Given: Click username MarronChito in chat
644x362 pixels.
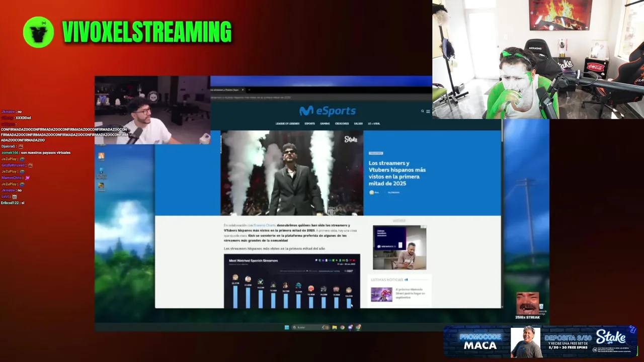Looking at the screenshot, I should click(x=11, y=177).
